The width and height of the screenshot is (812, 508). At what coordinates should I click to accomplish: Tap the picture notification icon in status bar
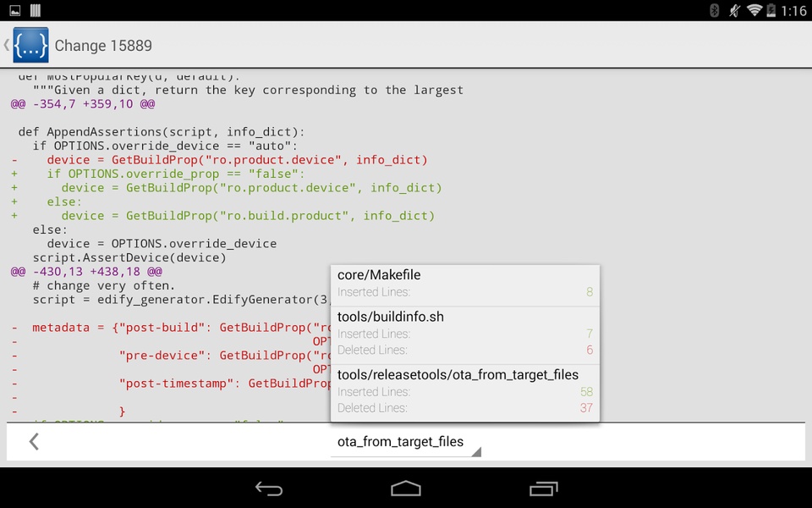[x=15, y=10]
